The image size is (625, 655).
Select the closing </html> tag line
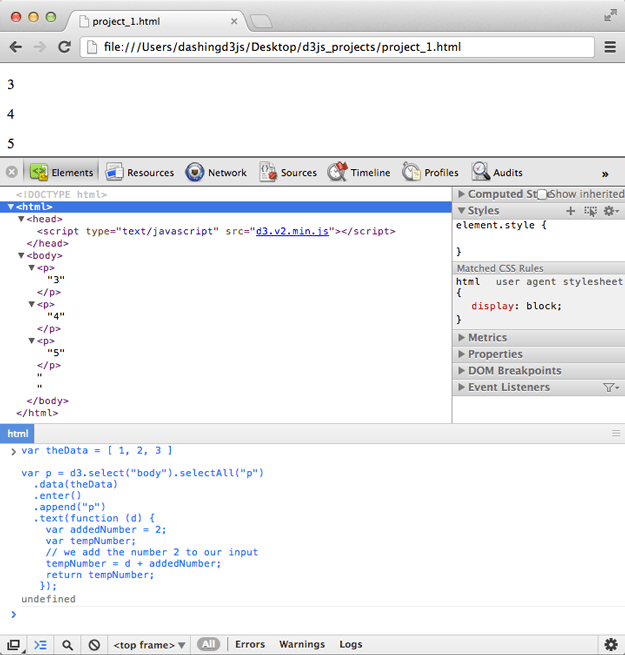[37, 413]
